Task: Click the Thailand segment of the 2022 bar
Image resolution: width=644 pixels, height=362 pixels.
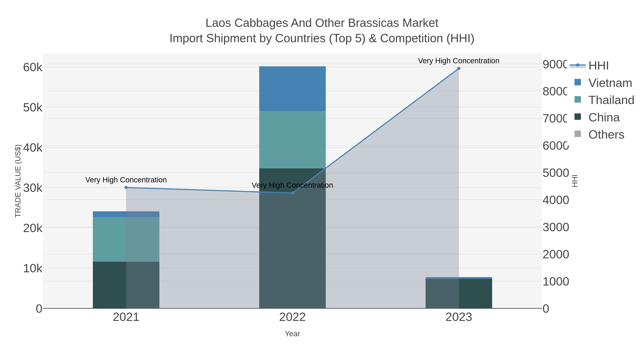Action: 292,140
